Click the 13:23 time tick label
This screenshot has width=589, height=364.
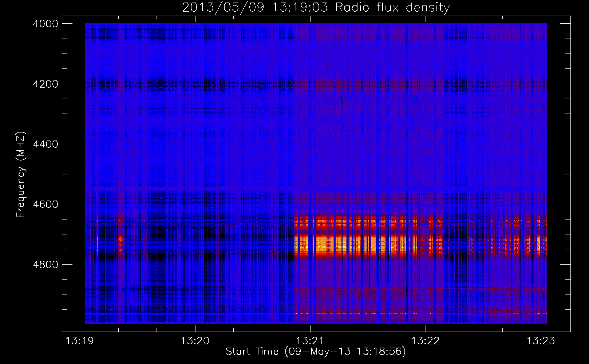(541, 341)
